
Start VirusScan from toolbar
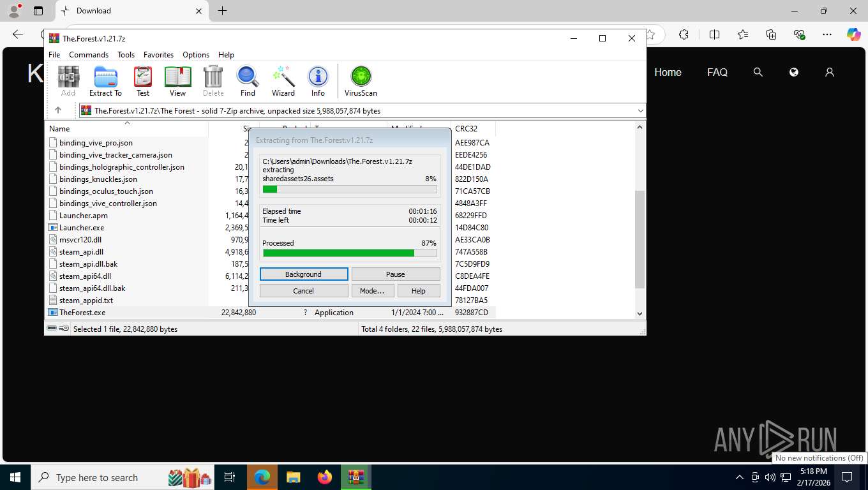coord(361,82)
